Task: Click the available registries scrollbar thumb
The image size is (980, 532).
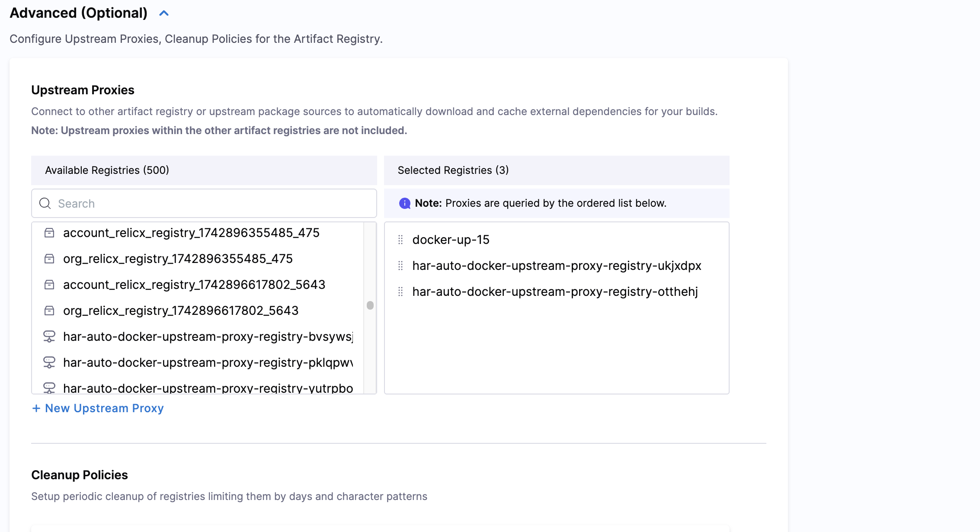Action: [370, 305]
